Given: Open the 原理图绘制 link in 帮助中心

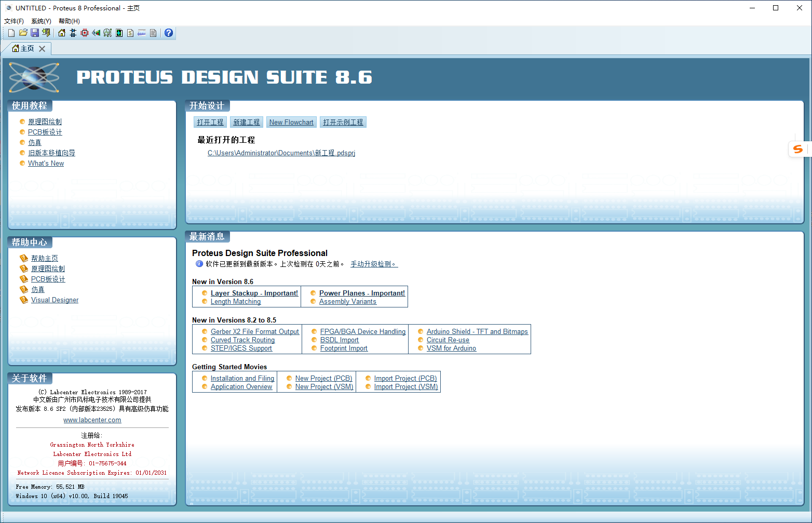Looking at the screenshot, I should pyautogui.click(x=48, y=269).
